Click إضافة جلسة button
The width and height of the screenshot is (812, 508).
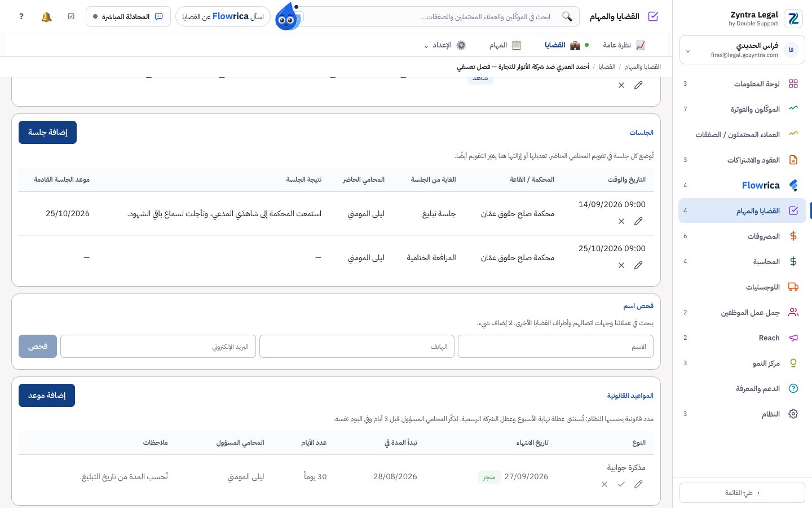[48, 133]
